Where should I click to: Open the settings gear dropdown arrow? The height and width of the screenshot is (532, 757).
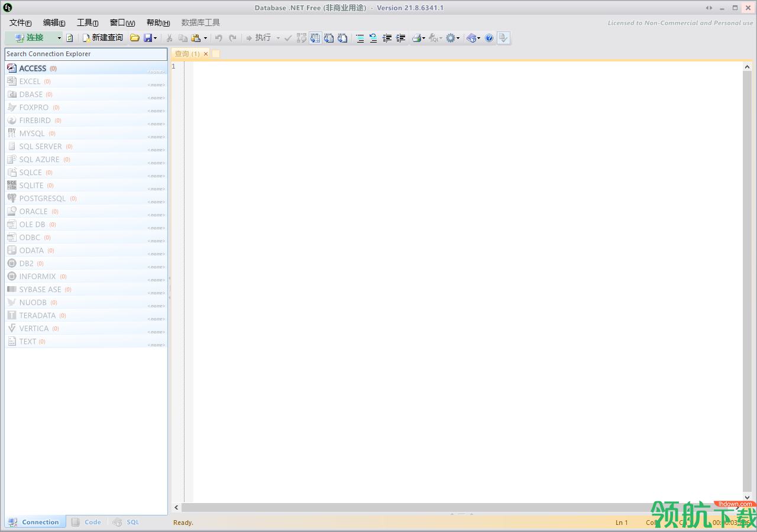[x=458, y=38]
